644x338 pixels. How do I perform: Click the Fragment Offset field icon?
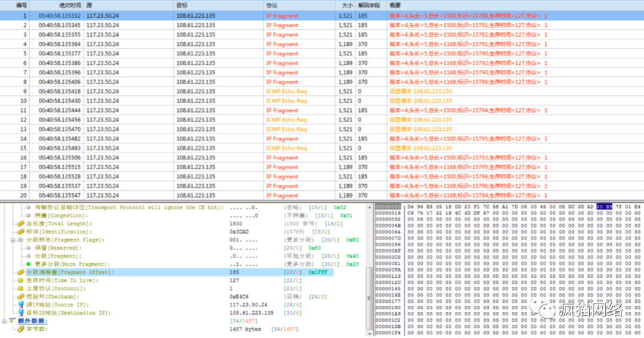[20, 272]
